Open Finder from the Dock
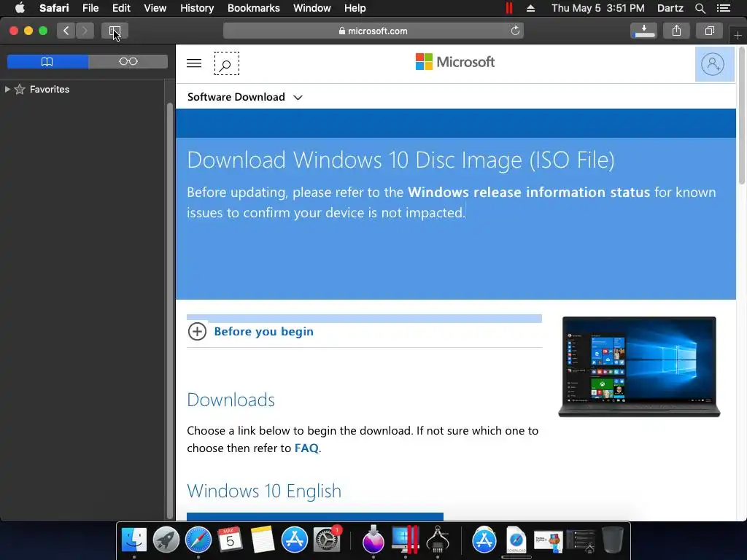This screenshot has width=747, height=560. click(134, 540)
